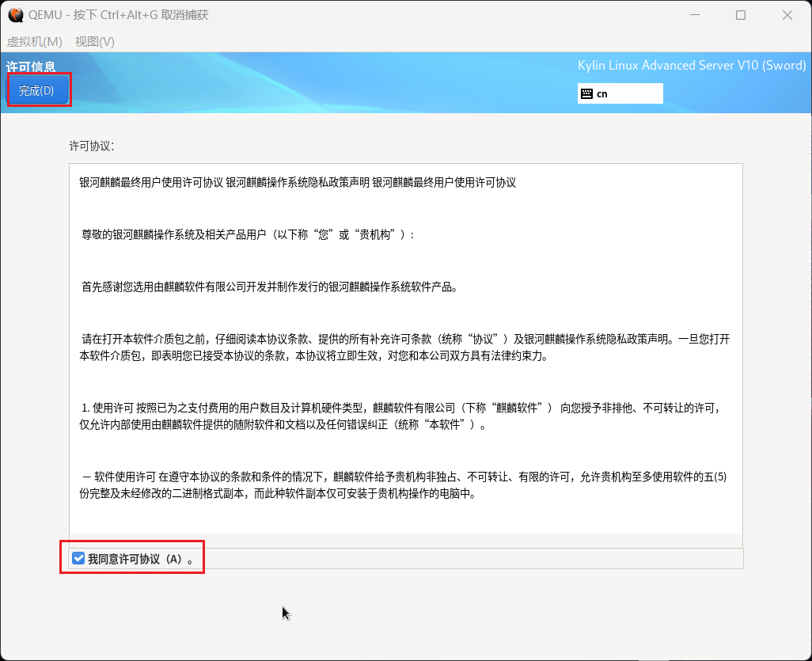812x661 pixels.
Task: Click the paragraph starting 1. 使用许可
Action: (x=401, y=416)
